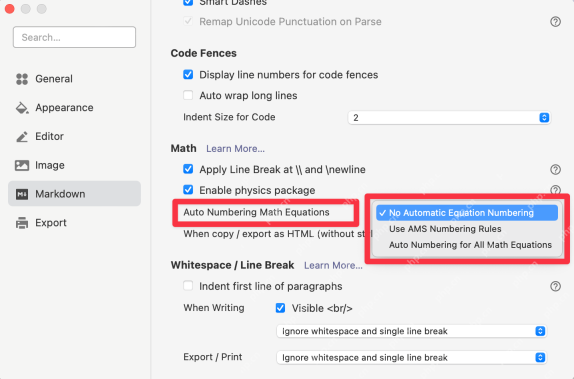
Task: Click the Editor pencil icon
Action: tap(22, 137)
